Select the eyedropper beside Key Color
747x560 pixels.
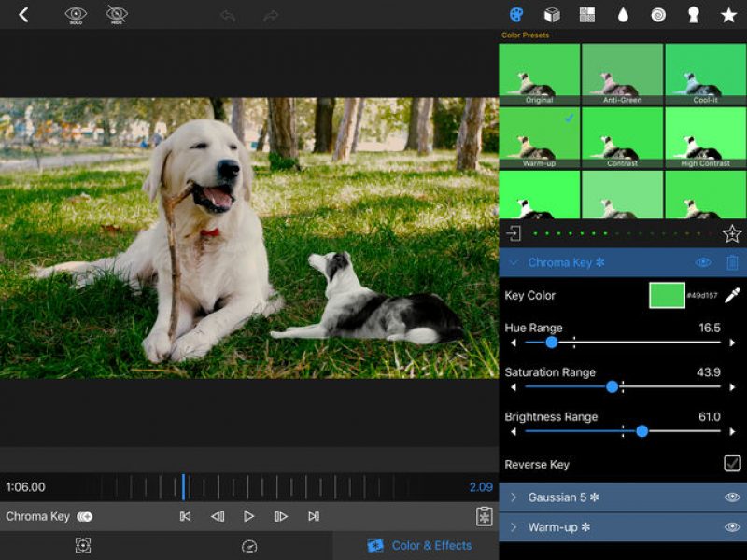tap(731, 295)
